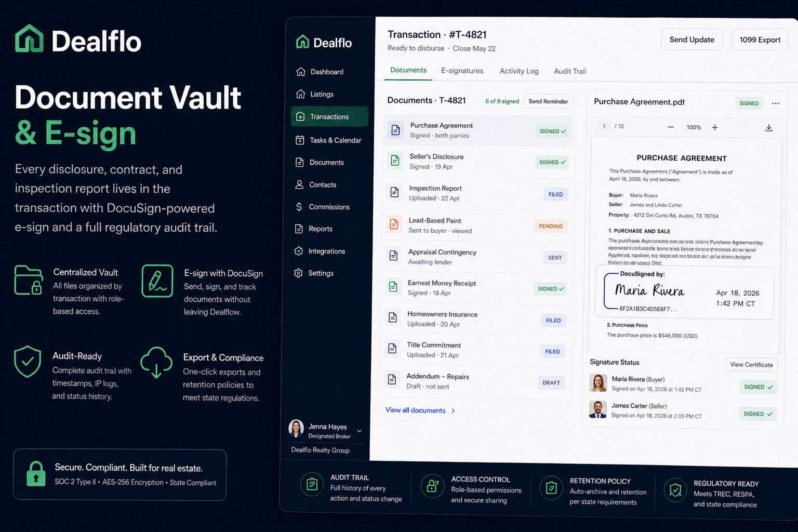Click the Addendum – Repairs file icon
The height and width of the screenshot is (532, 798).
pos(392,379)
